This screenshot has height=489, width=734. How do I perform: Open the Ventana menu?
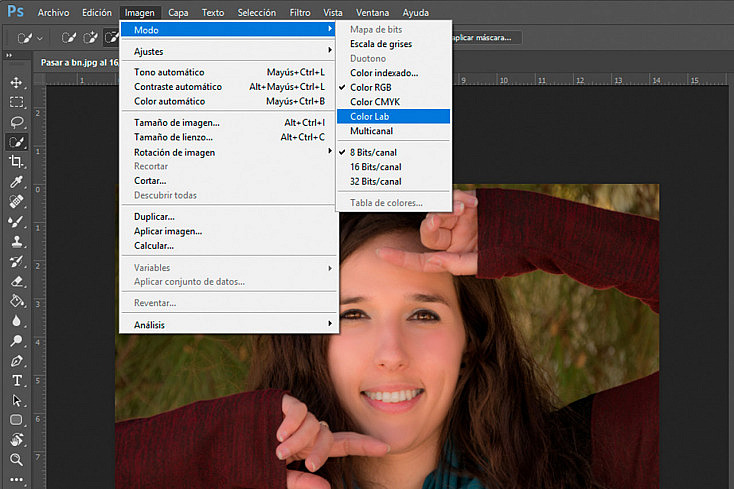[x=373, y=13]
